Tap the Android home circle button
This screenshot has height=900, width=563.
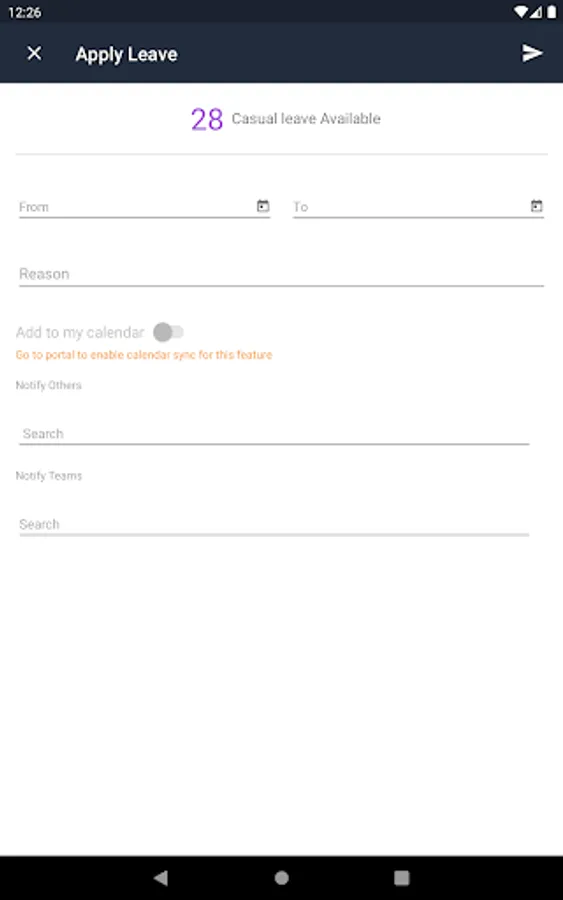click(x=281, y=877)
